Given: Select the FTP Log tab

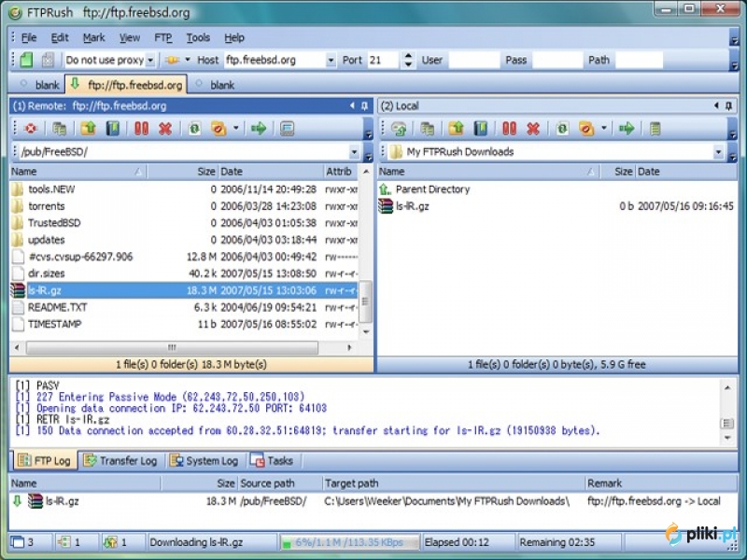Looking at the screenshot, I should (x=45, y=460).
